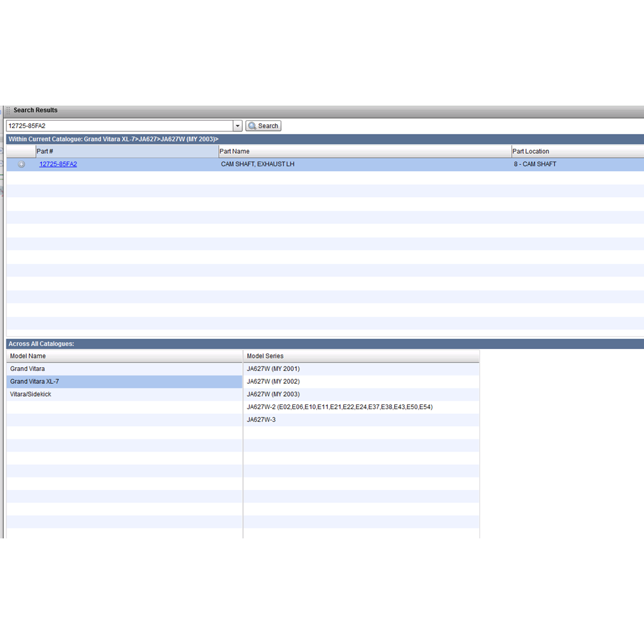Click the Model Series column header
Image resolution: width=644 pixels, height=644 pixels.
point(361,356)
